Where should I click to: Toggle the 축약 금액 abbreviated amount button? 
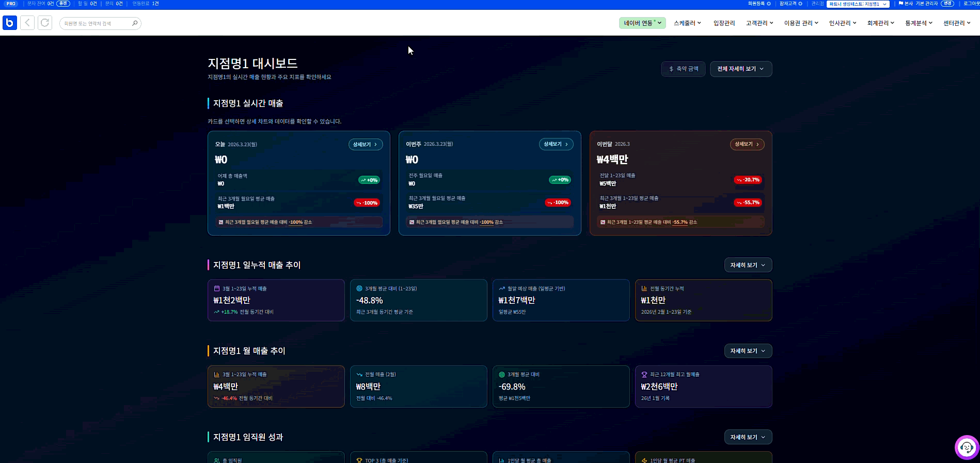pyautogui.click(x=683, y=69)
